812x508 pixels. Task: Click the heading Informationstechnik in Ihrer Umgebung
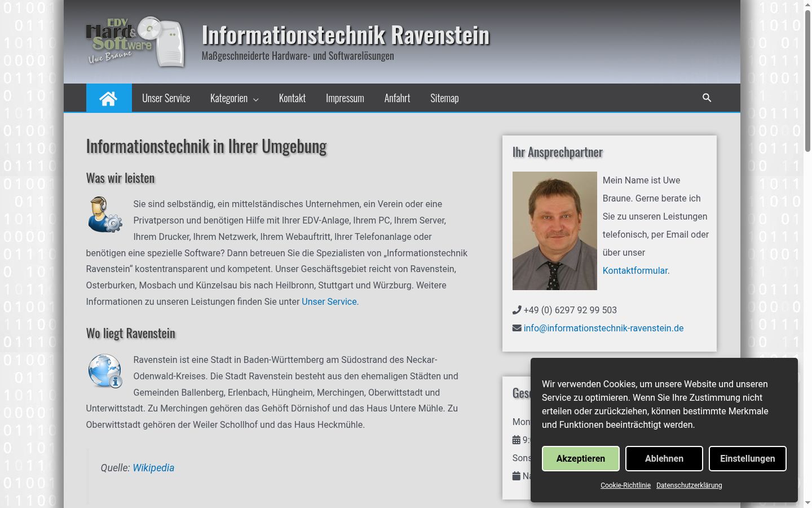tap(206, 146)
